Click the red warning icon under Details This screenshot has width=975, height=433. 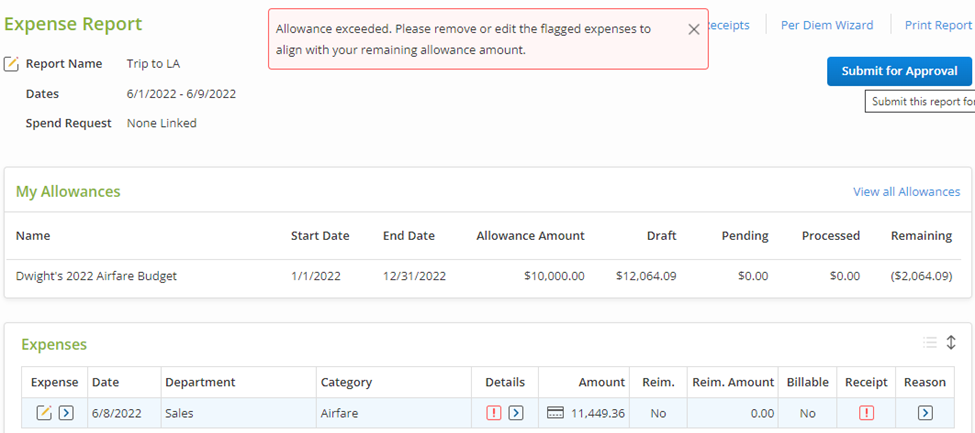(x=494, y=413)
